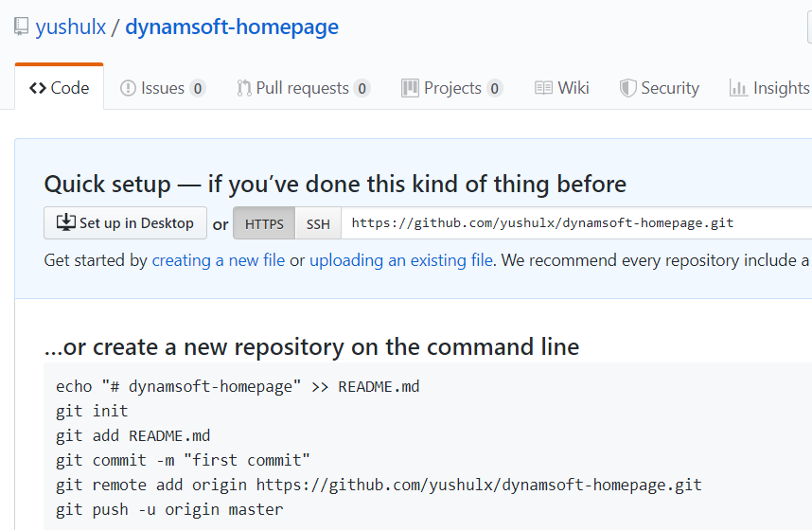Viewport: 812px width, 530px height.
Task: Click the Insights graph icon
Action: click(x=738, y=88)
